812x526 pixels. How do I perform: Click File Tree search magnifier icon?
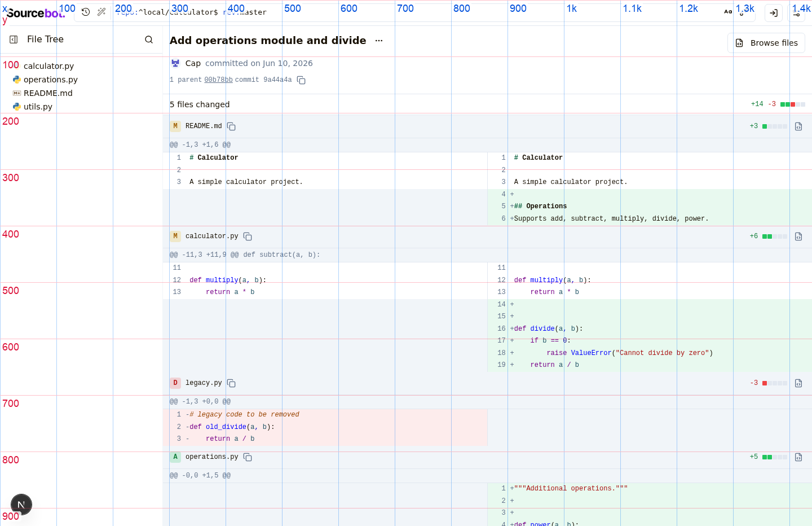pyautogui.click(x=149, y=40)
